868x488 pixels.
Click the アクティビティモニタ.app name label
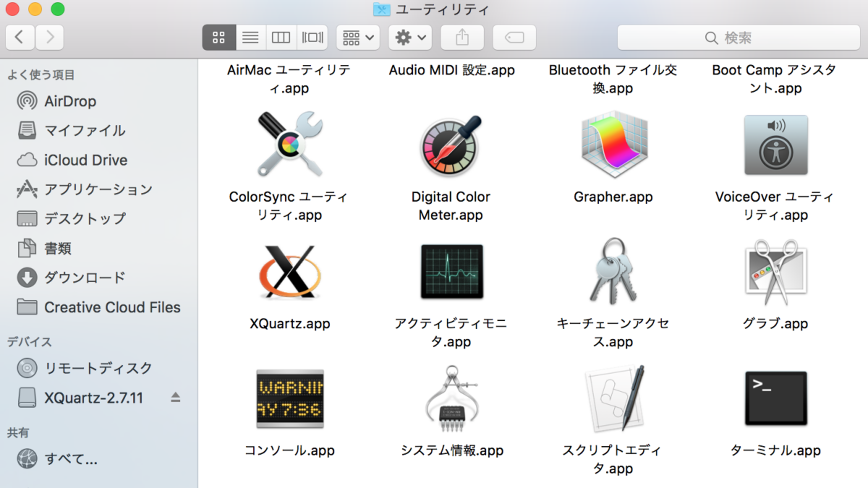[451, 333]
